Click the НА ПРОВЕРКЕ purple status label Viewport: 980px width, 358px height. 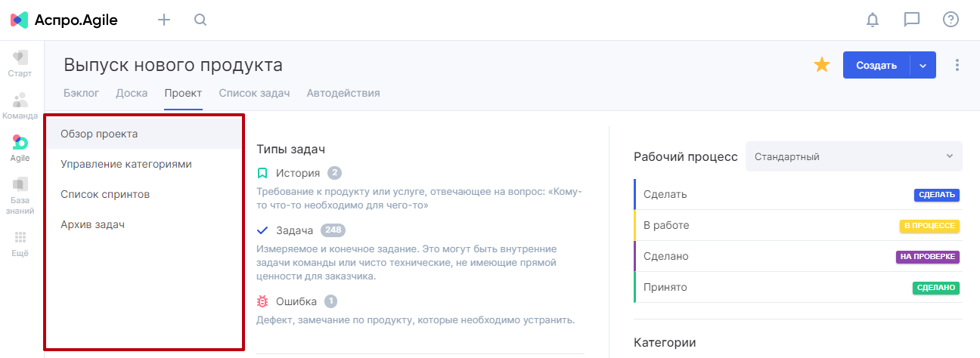927,257
